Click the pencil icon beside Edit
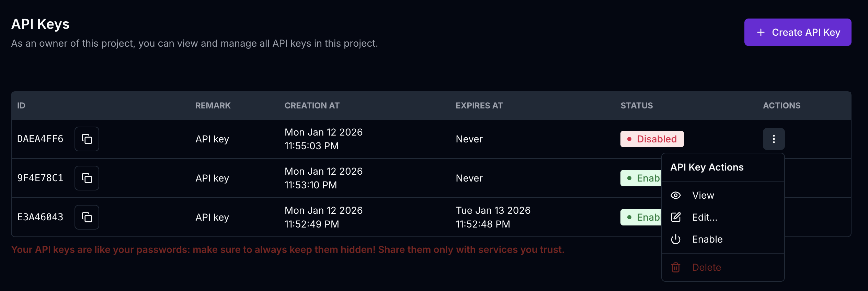Image resolution: width=868 pixels, height=291 pixels. 676,217
